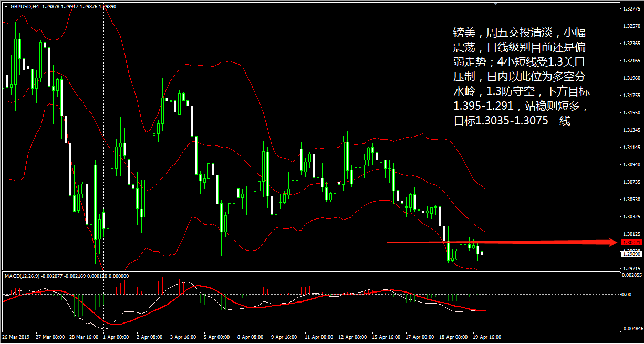Screen dimensions: 644x344
Task: Click the red 1.30021 price line label
Action: 631,242
